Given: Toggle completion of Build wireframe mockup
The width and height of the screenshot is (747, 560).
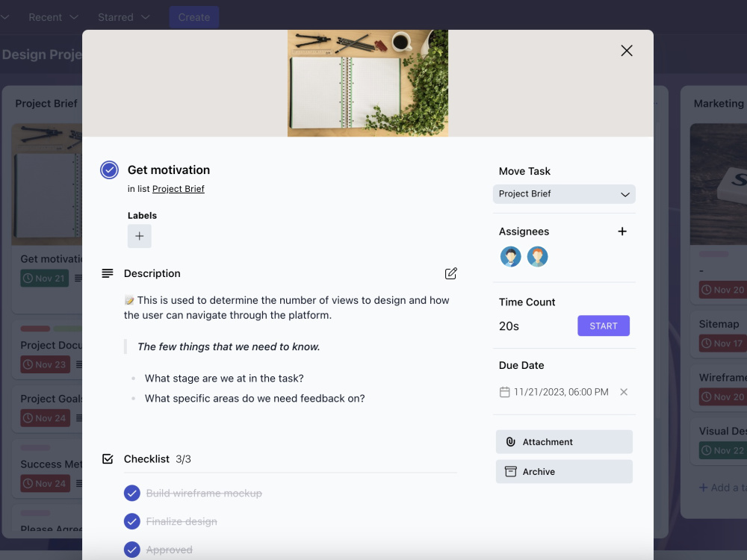Looking at the screenshot, I should coord(132,493).
